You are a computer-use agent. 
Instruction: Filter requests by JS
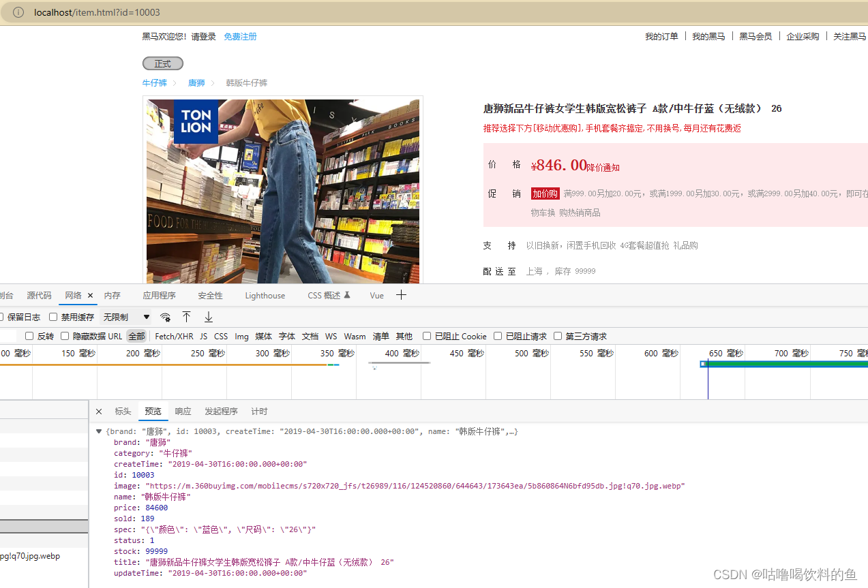pos(204,336)
